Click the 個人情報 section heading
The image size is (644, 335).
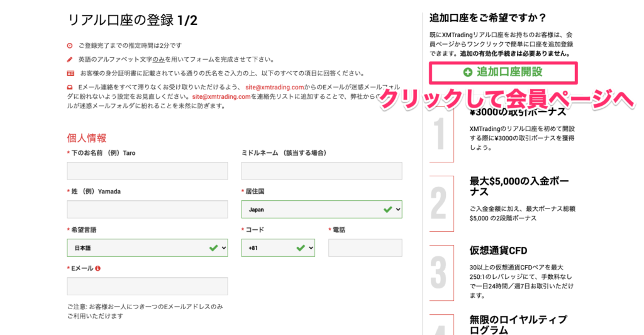(87, 138)
